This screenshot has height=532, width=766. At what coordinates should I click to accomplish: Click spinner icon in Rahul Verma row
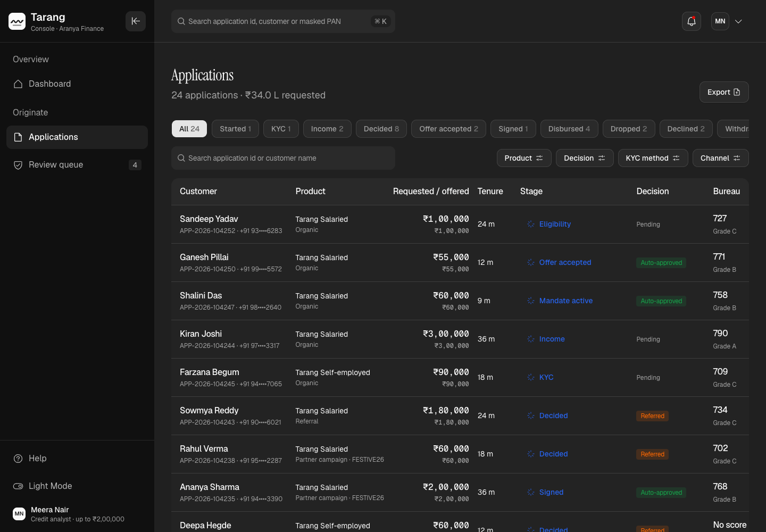click(x=531, y=454)
